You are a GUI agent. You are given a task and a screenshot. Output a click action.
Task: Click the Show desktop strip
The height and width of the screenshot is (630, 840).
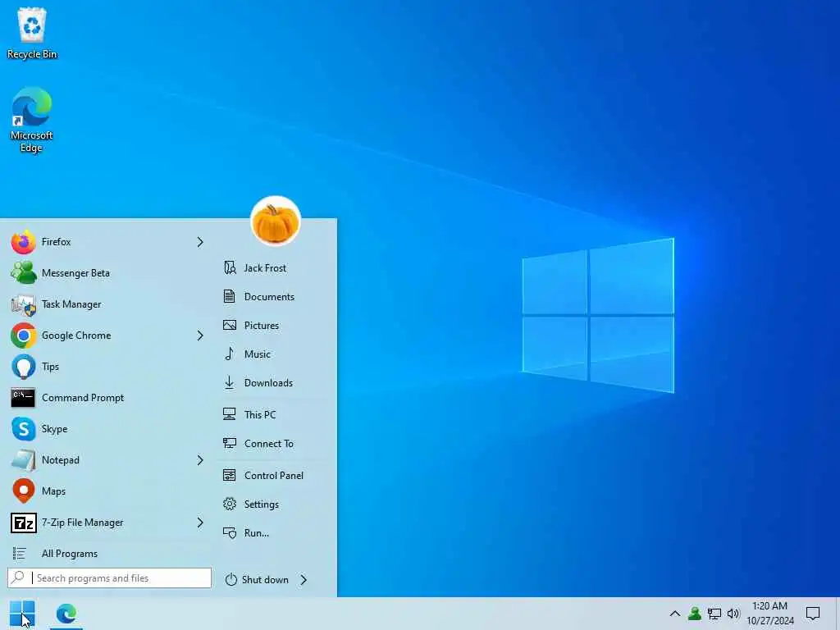point(838,614)
